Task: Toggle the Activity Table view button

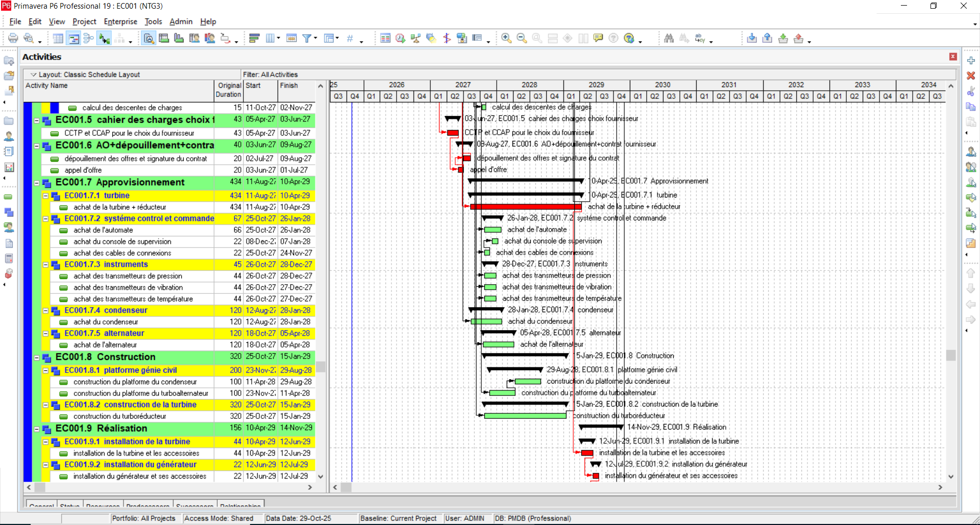Action: [x=58, y=38]
